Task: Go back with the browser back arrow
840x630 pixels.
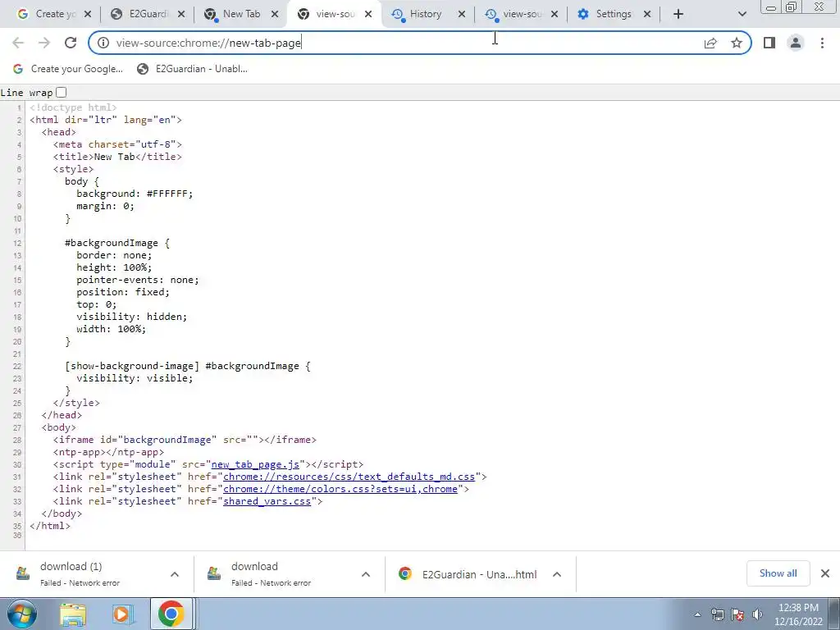Action: [18, 43]
